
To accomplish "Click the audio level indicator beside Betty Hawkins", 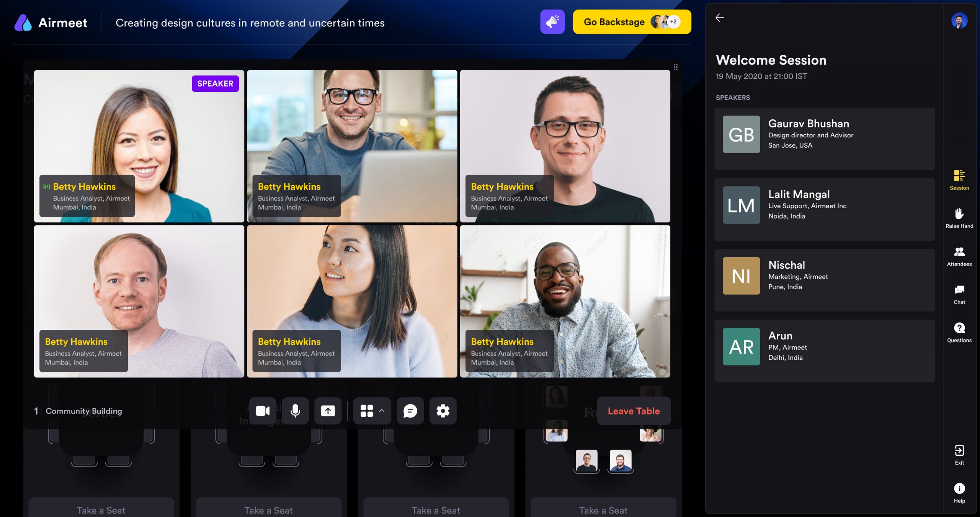I will point(47,186).
